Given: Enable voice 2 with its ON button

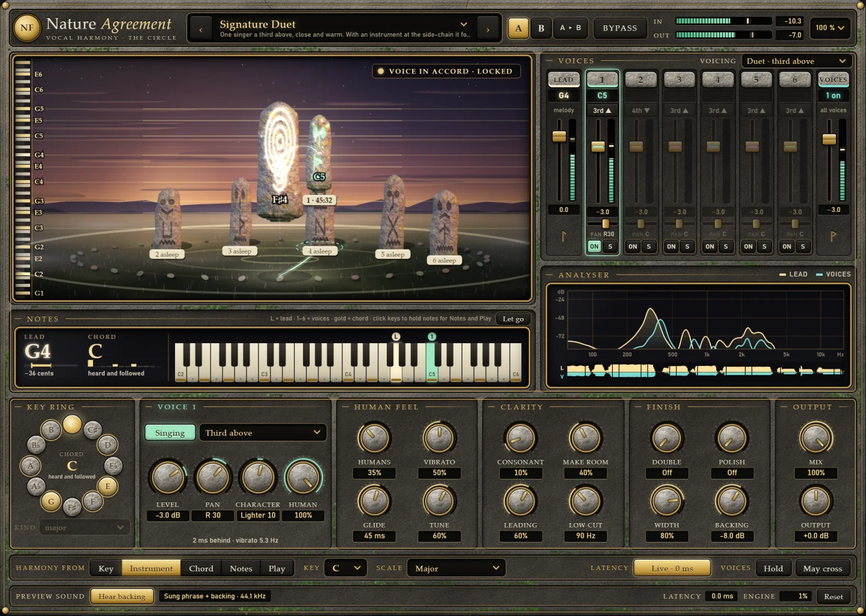Looking at the screenshot, I should [x=633, y=246].
